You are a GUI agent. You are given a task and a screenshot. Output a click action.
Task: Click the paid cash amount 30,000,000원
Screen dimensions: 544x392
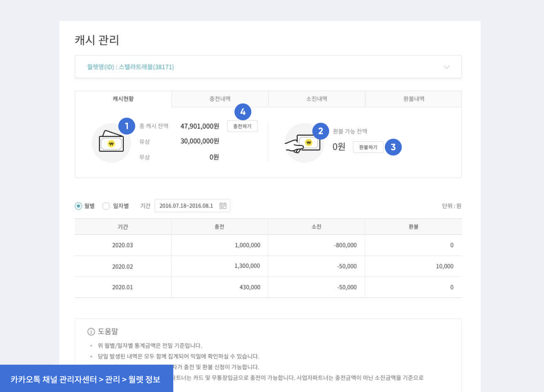(x=200, y=141)
